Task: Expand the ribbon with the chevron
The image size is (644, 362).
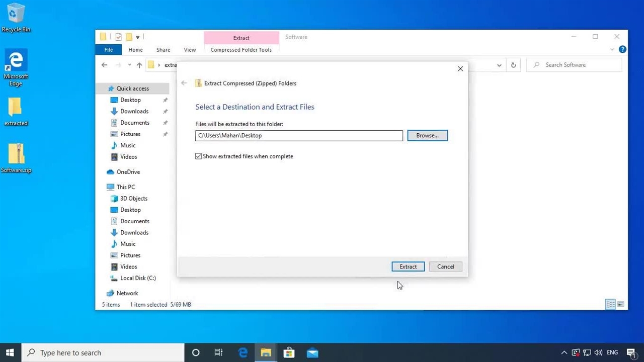Action: pyautogui.click(x=612, y=49)
